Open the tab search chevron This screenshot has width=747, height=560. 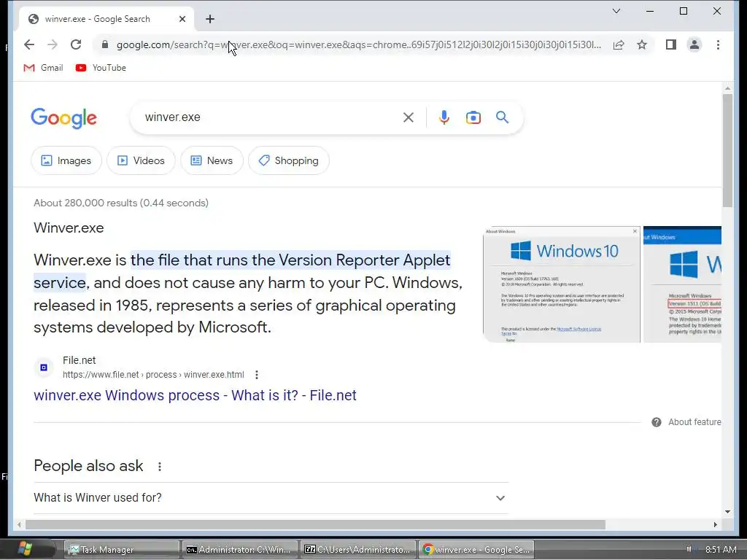616,11
